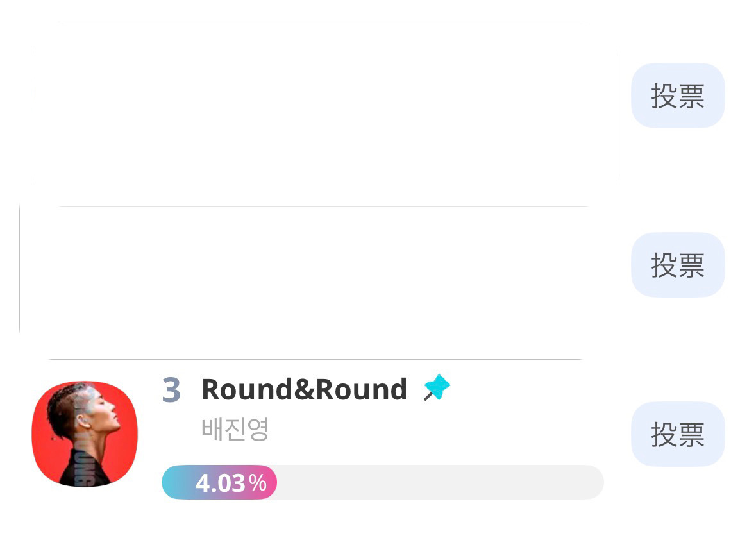The width and height of the screenshot is (756, 538).
Task: Click the percent sign in vote bar
Action: [258, 483]
